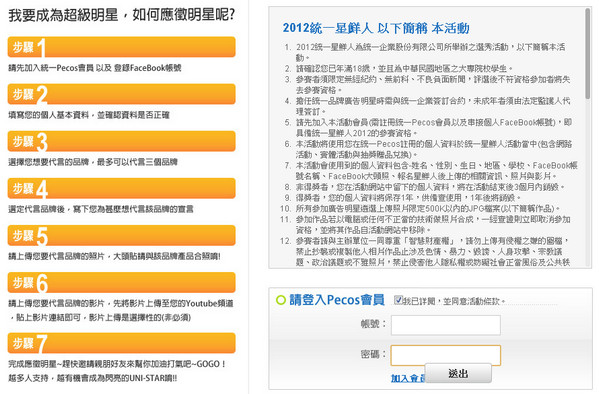Click the text 請先加入統一Pecos會員 以及 登錄FaceBook帳號

click(95, 68)
